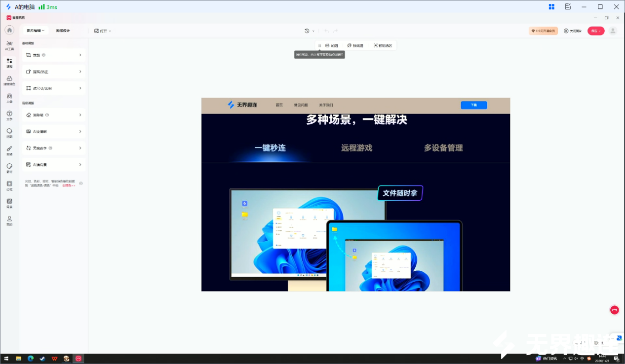This screenshot has height=364, width=625.
Task: Open the 0.9元开通会员 membership offer
Action: tap(543, 30)
